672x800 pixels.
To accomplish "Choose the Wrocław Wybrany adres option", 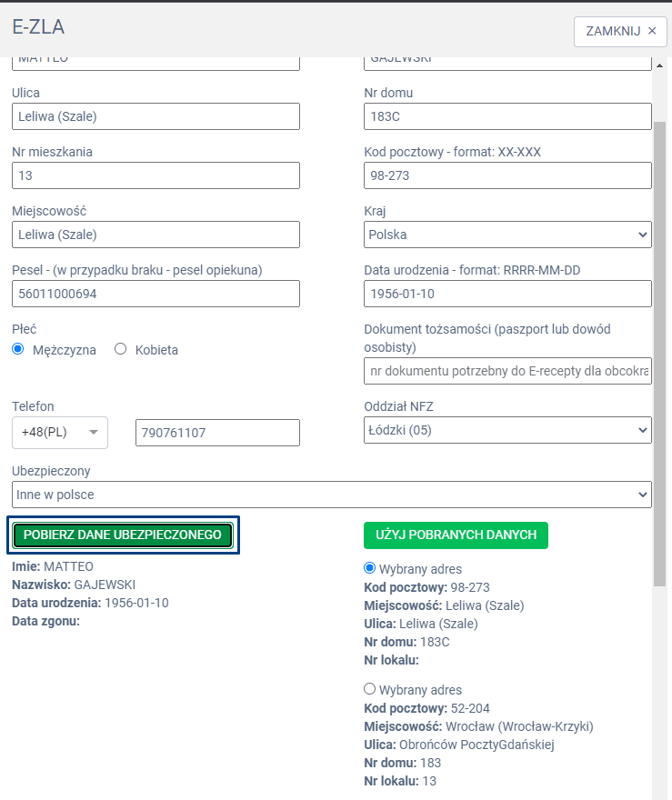I will pyautogui.click(x=369, y=689).
